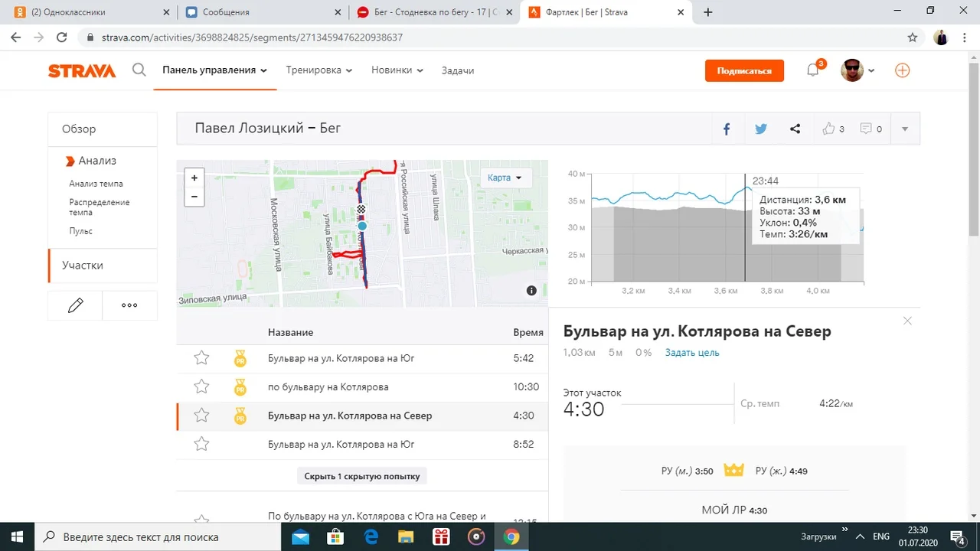Click the Windows taskbar search box

[157, 536]
